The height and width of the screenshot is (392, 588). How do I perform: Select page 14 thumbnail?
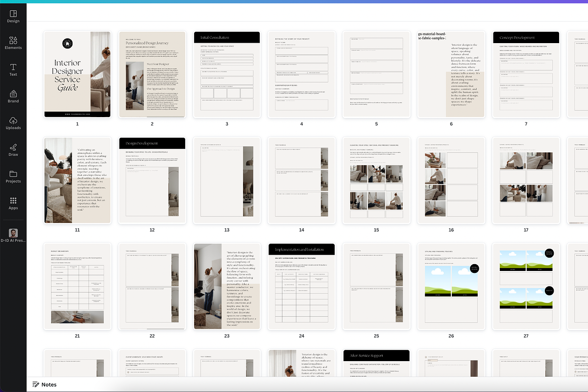(301, 180)
